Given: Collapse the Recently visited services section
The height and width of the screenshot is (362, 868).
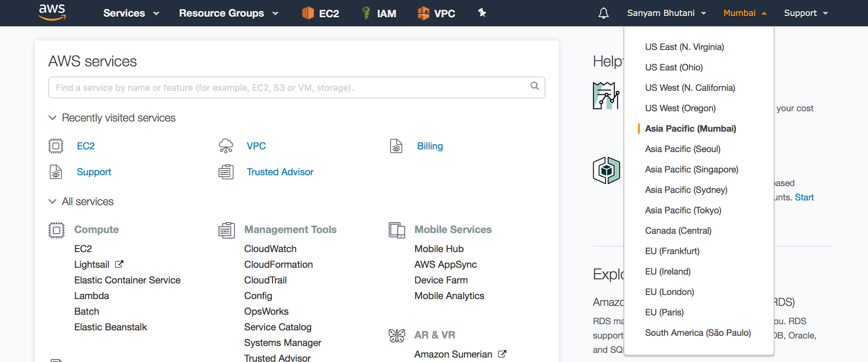Looking at the screenshot, I should [x=52, y=118].
